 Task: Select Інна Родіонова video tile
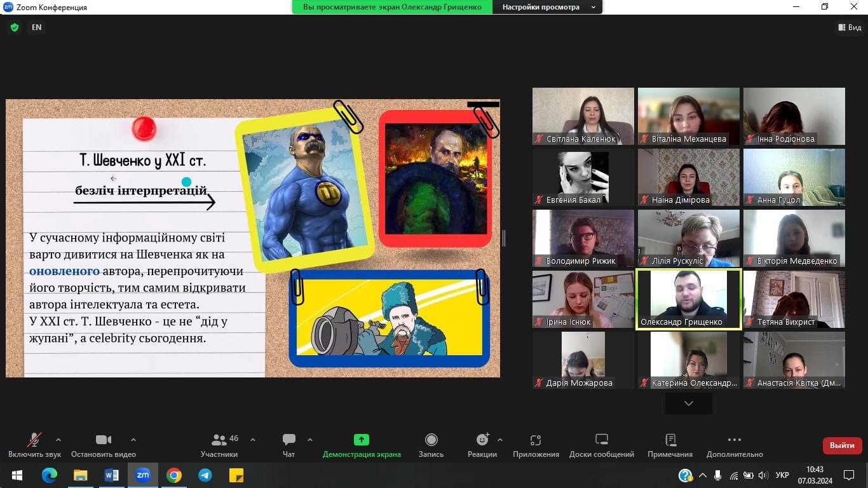(794, 116)
